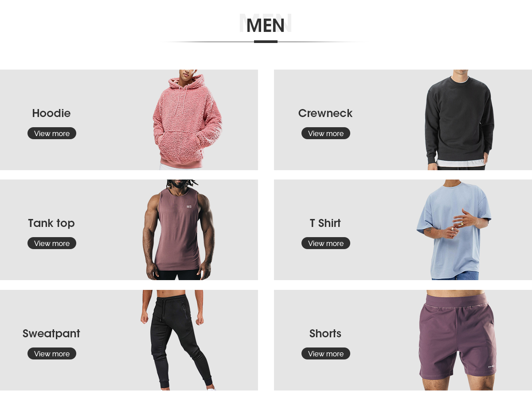
Task: Click the T Shirt category title
Action: point(325,223)
